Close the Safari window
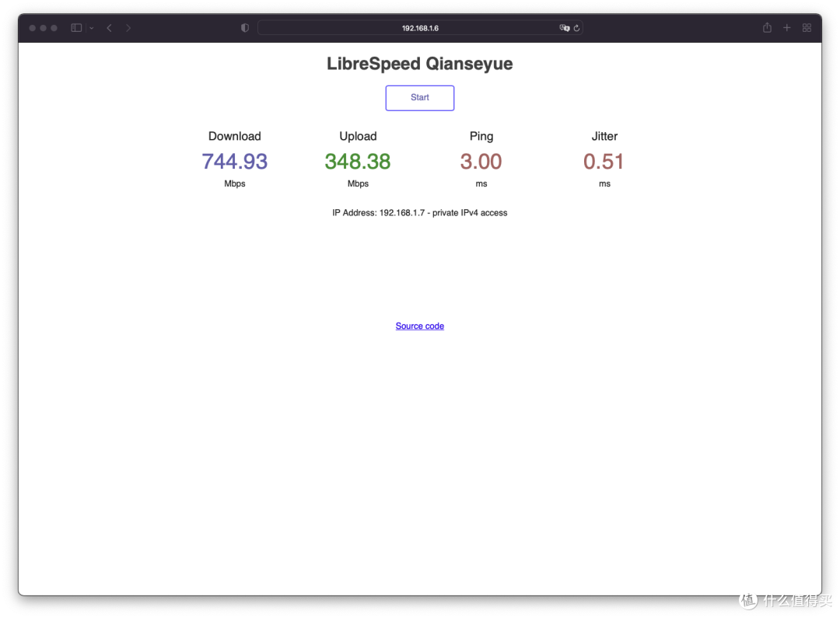Image resolution: width=840 pixels, height=618 pixels. click(33, 28)
